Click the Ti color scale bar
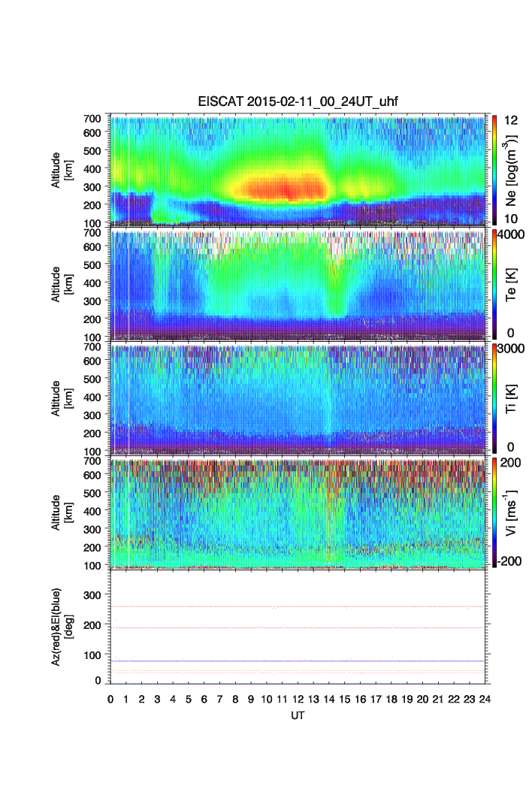 click(494, 398)
